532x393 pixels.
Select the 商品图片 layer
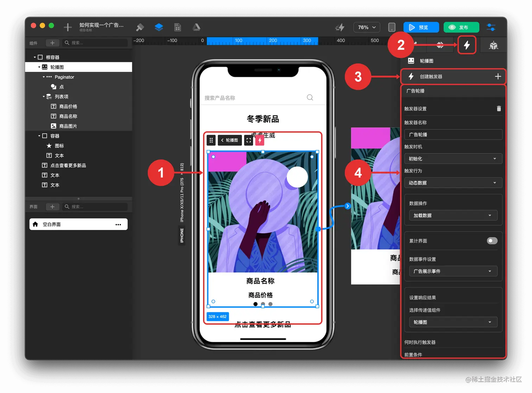click(79, 126)
